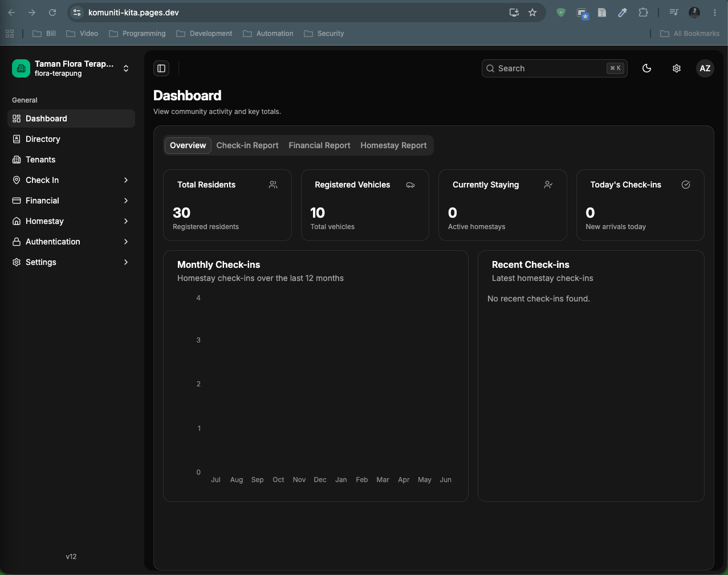The image size is (728, 575).
Task: Open the AZ user avatar menu
Action: (x=705, y=68)
